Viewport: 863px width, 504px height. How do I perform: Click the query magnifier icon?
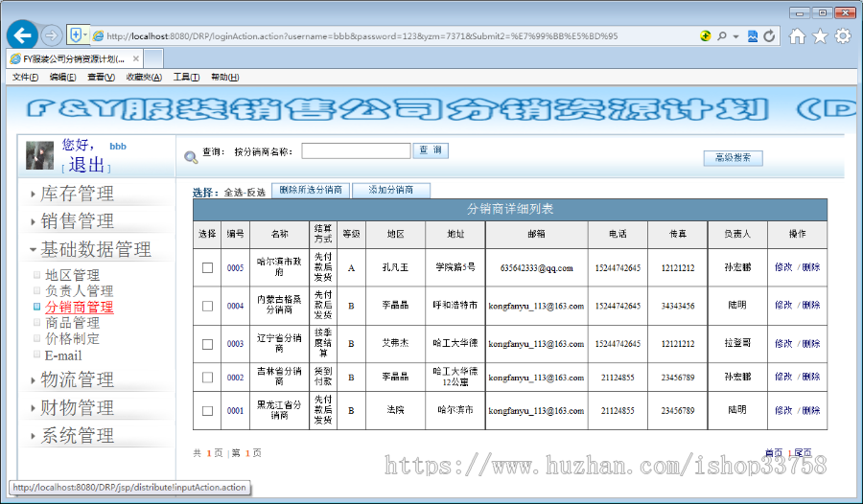pos(191,157)
